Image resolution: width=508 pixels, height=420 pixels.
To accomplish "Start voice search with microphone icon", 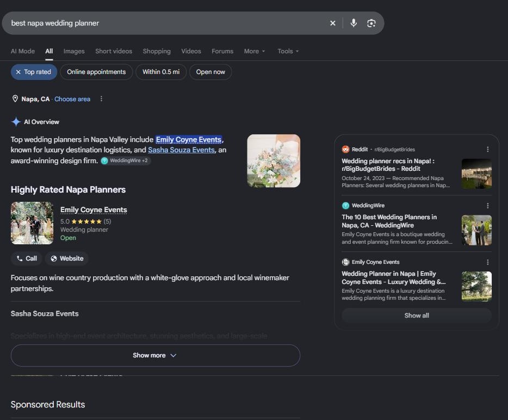I will [354, 23].
